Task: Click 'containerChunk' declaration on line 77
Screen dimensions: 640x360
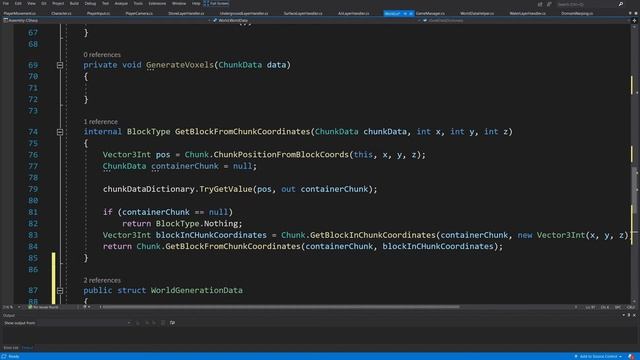Action: pos(184,166)
